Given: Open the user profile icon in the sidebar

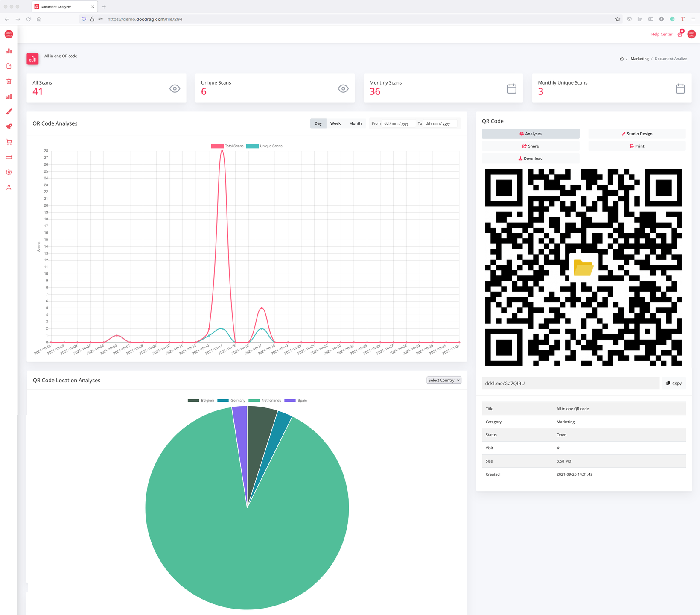Looking at the screenshot, I should point(9,187).
